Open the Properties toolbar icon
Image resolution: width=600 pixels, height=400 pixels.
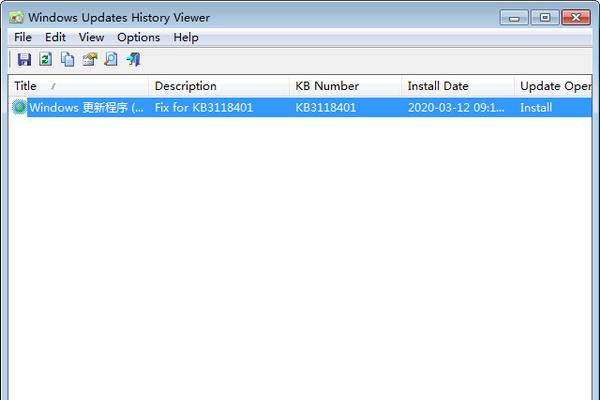coord(90,59)
